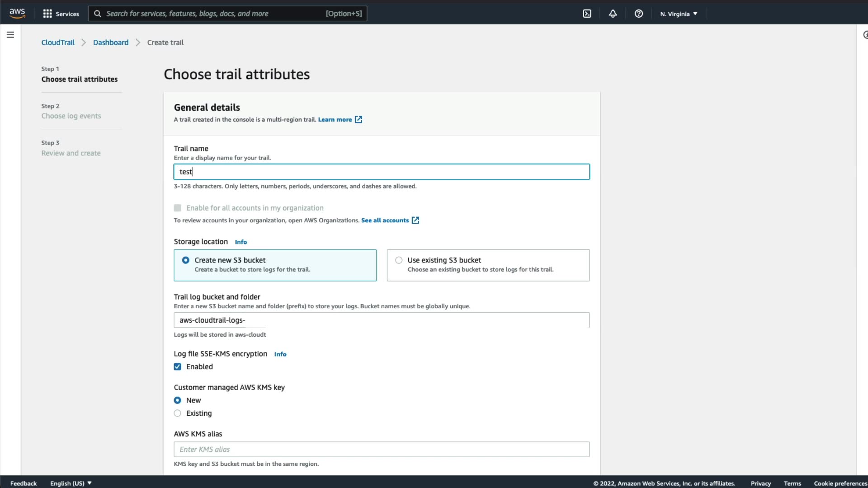
Task: Open the English (US) language selector
Action: (x=71, y=483)
